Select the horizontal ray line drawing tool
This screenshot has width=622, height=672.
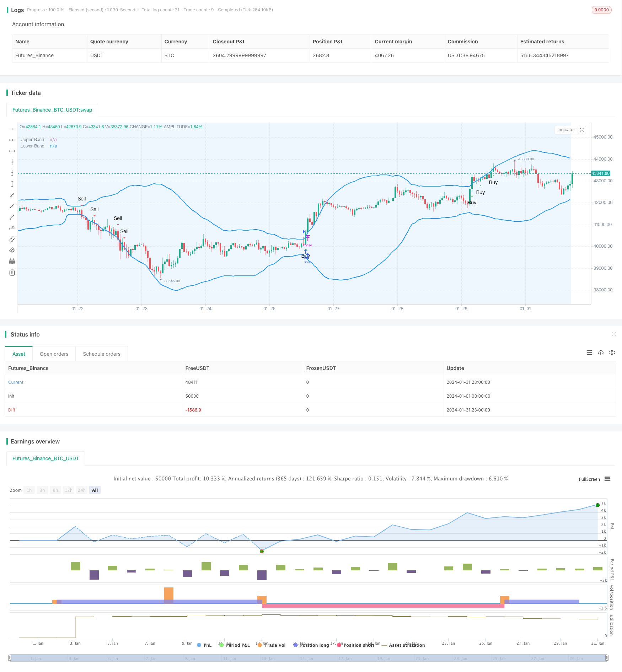tap(12, 140)
